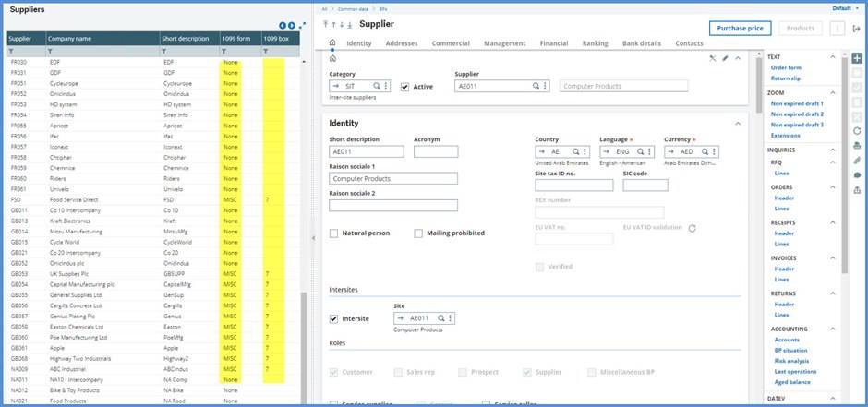Image resolution: width=868 pixels, height=407 pixels.
Task: Toggle the Miscellaneous BP checkbox
Action: (x=592, y=372)
